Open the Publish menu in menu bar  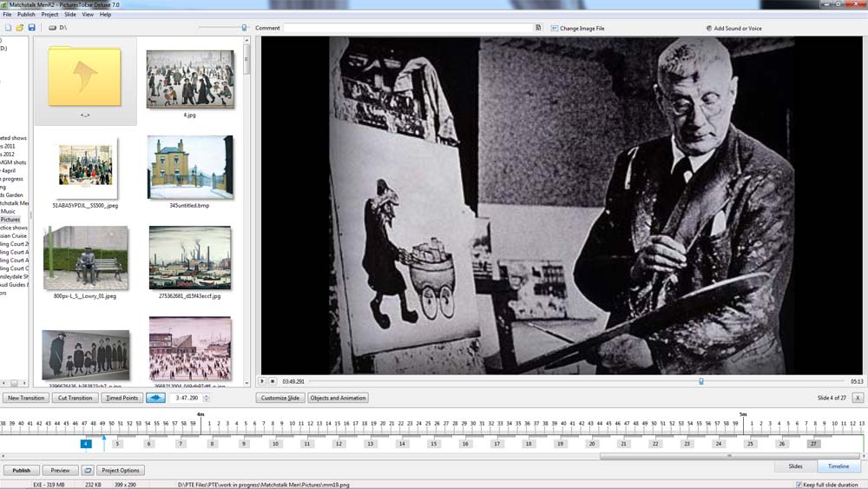(26, 15)
